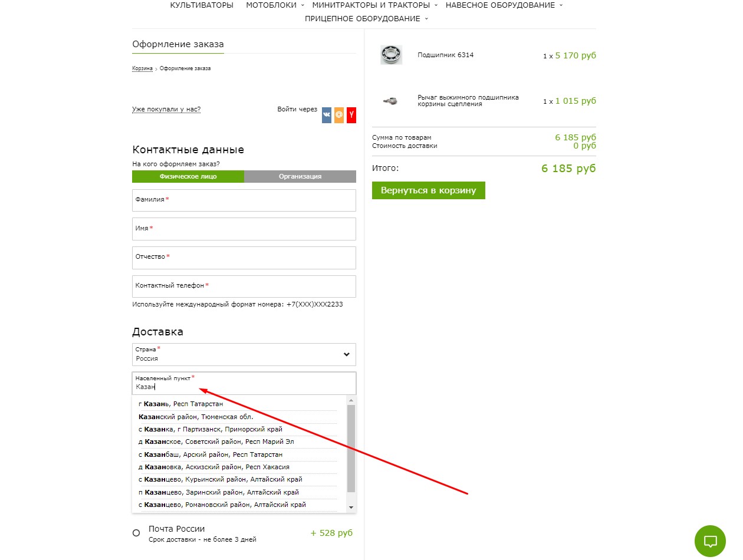Open the Уже покупали у нас? link
The width and height of the screenshot is (743, 560).
point(166,109)
